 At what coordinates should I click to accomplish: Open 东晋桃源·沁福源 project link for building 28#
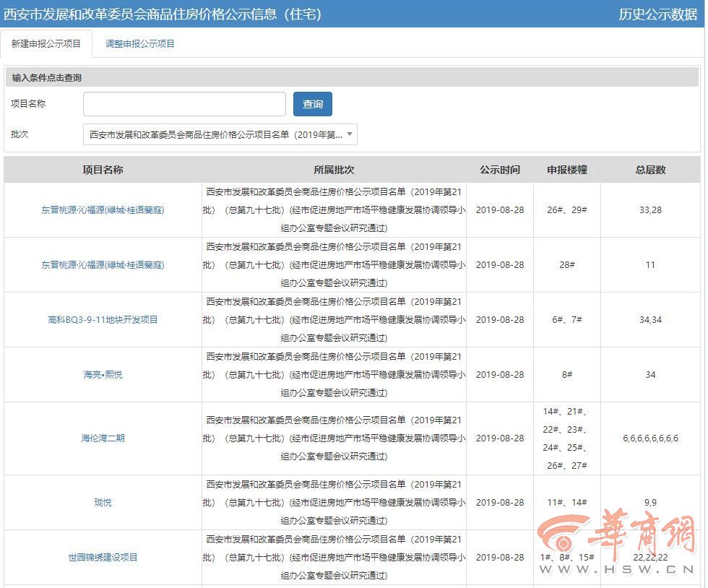(103, 265)
